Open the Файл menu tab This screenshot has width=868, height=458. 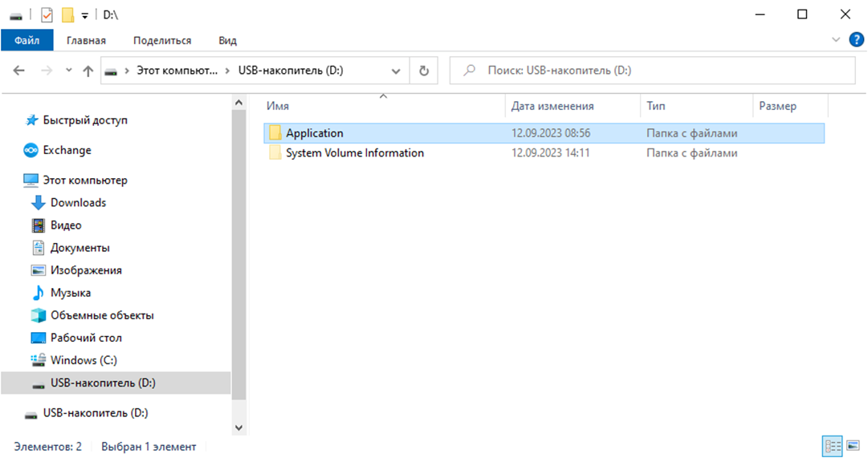click(x=26, y=40)
